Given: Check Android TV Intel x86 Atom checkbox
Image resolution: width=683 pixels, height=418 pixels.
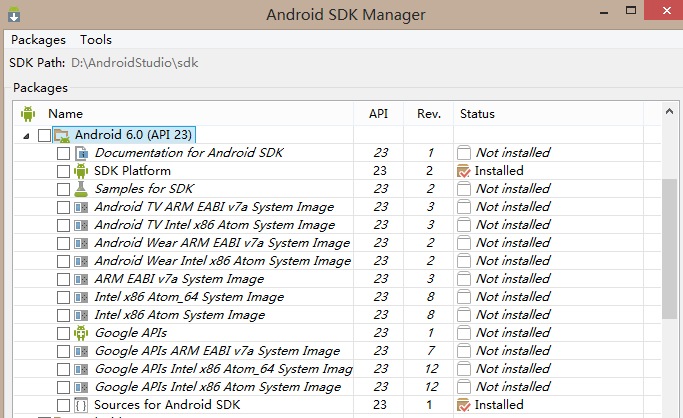Looking at the screenshot, I should [63, 225].
